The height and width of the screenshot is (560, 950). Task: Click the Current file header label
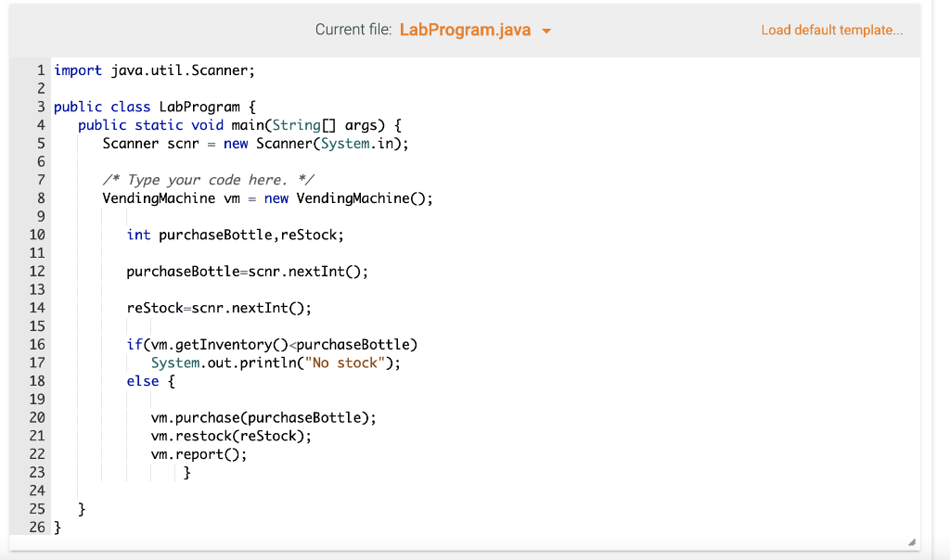(x=353, y=30)
